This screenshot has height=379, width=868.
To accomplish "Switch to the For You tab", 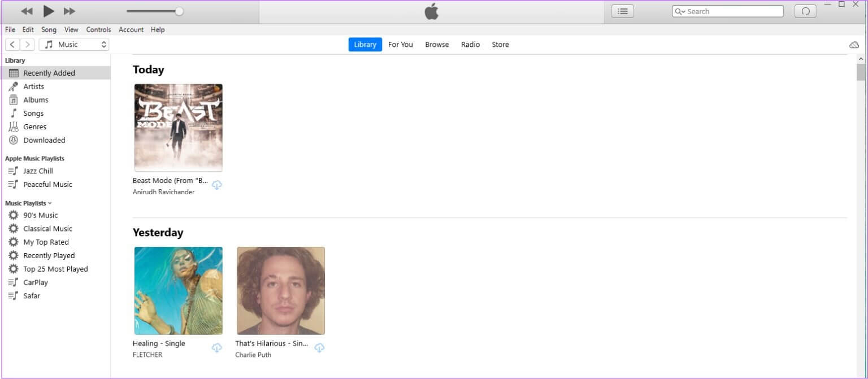I will coord(401,45).
